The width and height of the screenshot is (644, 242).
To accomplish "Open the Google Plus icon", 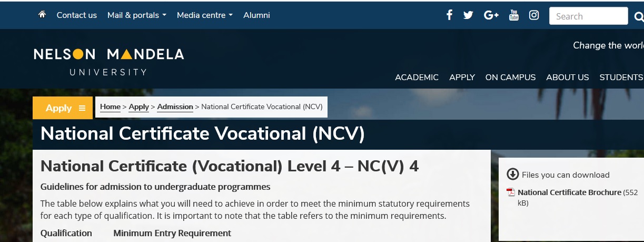I will click(491, 15).
